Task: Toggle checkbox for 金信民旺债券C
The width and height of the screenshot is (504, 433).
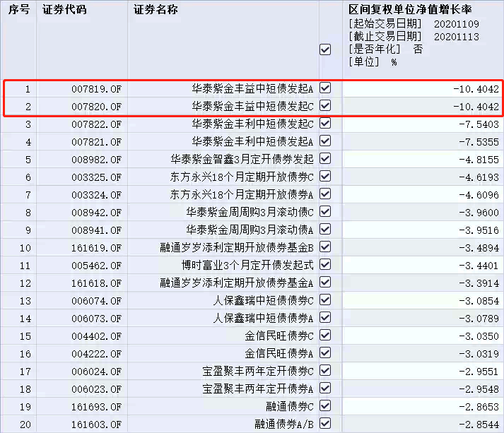Action: pos(325,335)
